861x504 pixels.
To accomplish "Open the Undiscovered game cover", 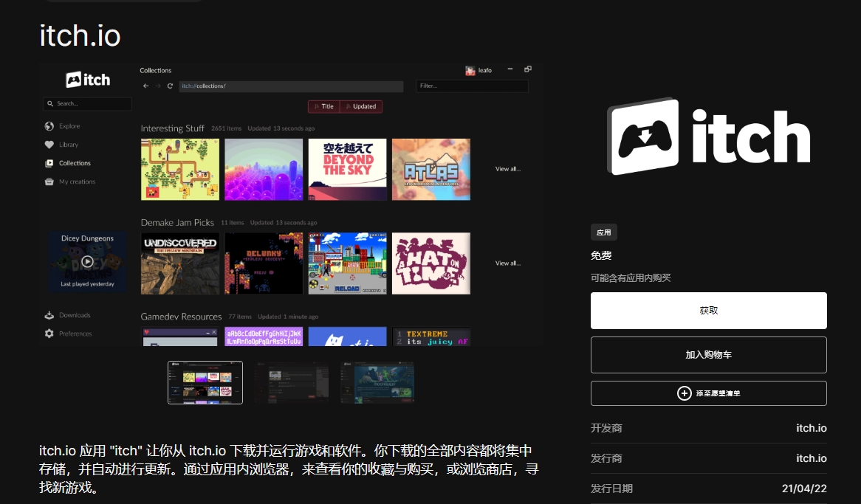I will [x=180, y=263].
